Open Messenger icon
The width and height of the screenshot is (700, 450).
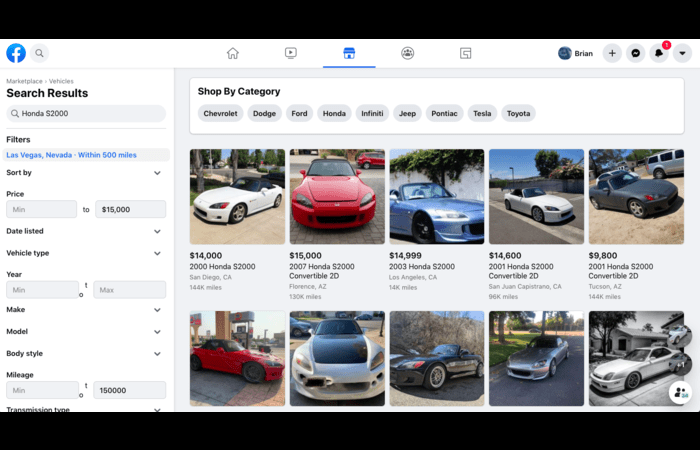635,53
